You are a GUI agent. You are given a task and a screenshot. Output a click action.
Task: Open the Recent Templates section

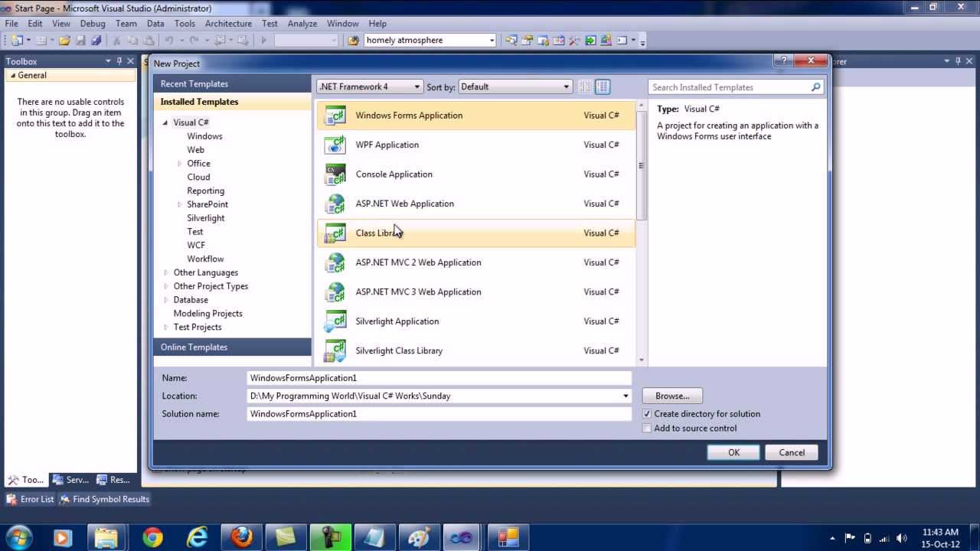233,84
